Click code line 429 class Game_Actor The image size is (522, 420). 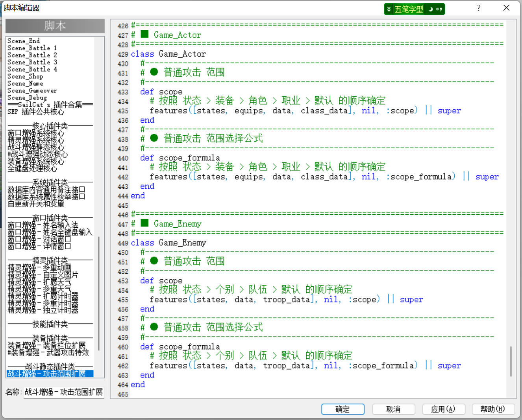pyautogui.click(x=168, y=54)
